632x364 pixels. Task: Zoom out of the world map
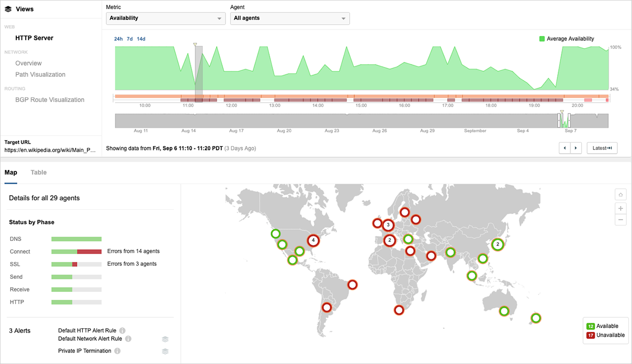[621, 220]
